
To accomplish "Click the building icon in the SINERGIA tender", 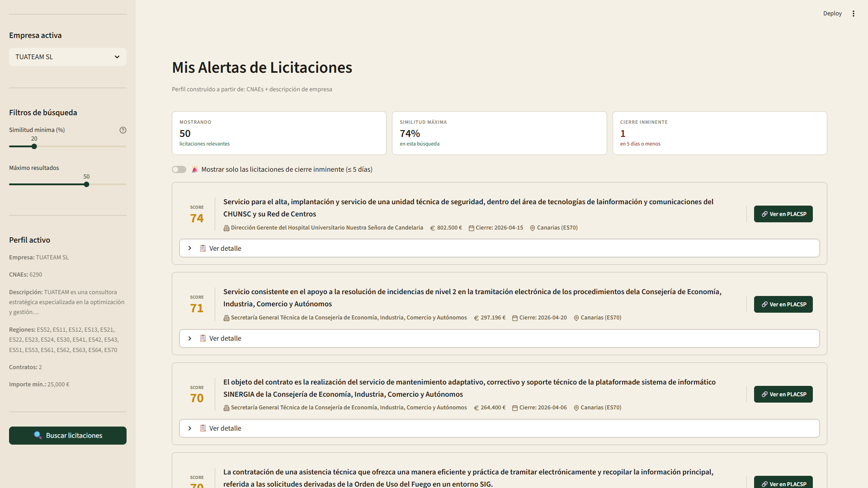I will click(226, 408).
